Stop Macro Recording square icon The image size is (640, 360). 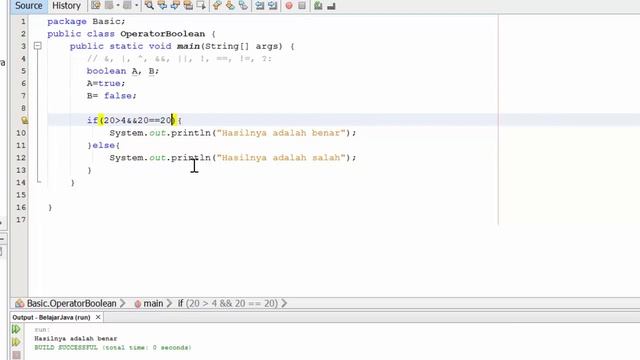point(302,5)
